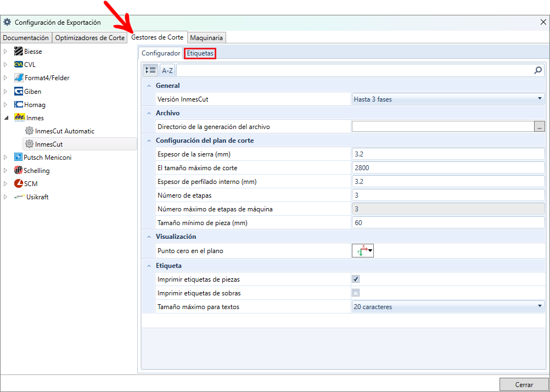The image size is (550, 392).
Task: Collapse the Etiqueta section
Action: (149, 266)
